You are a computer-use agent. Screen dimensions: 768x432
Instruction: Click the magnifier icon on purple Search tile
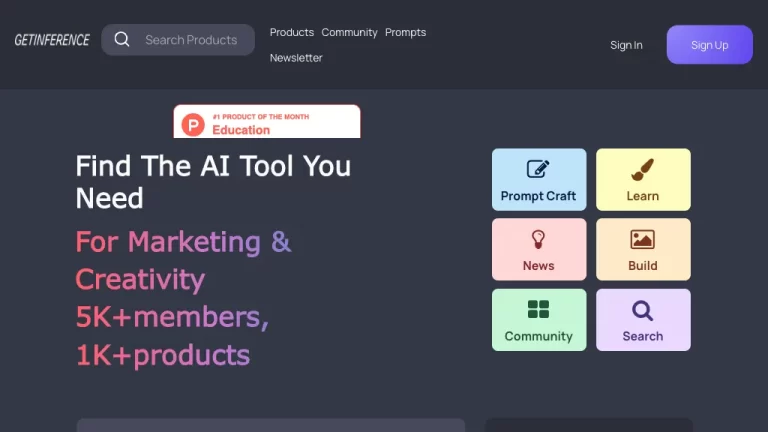(x=643, y=310)
